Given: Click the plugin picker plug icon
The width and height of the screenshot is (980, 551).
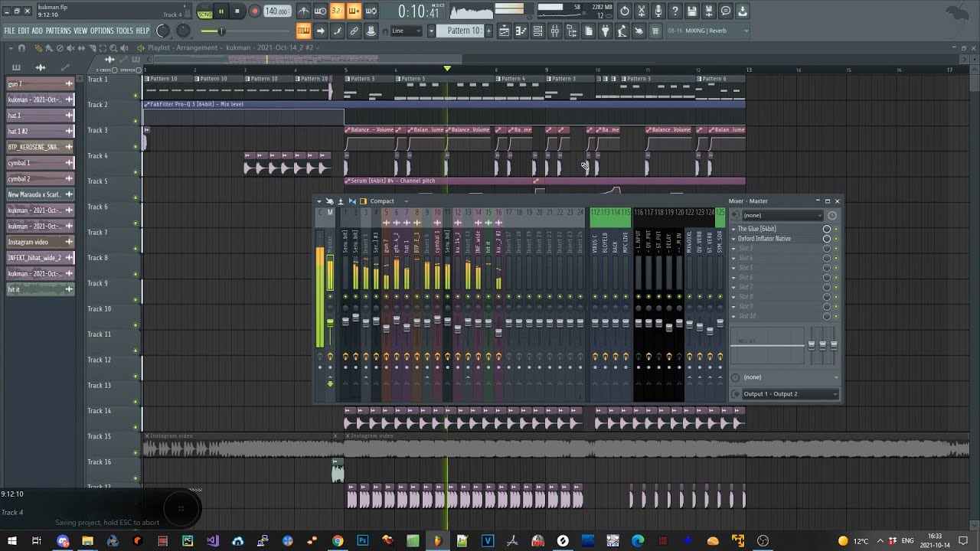Looking at the screenshot, I should [x=605, y=31].
